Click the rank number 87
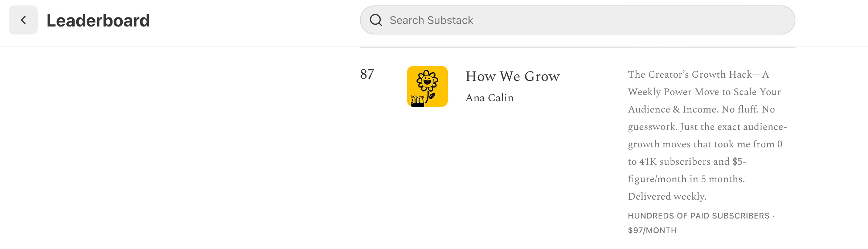The height and width of the screenshot is (249, 868). click(x=367, y=75)
